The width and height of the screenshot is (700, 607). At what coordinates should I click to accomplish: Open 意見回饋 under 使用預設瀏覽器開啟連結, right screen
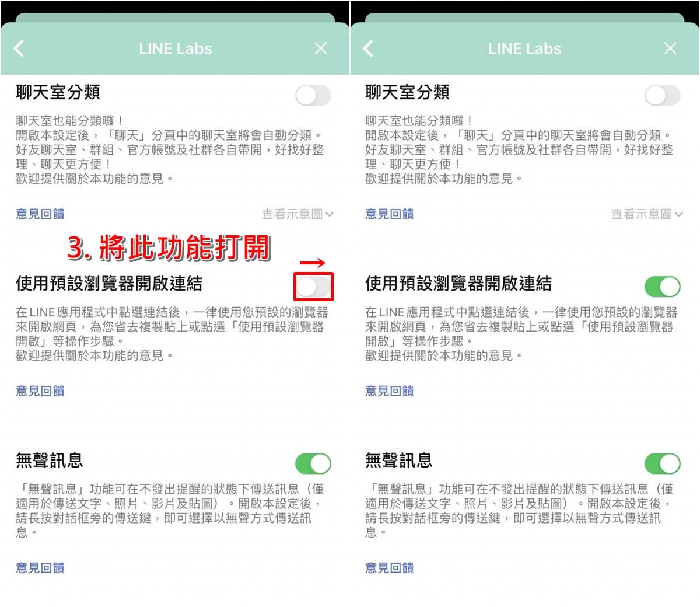click(x=390, y=391)
